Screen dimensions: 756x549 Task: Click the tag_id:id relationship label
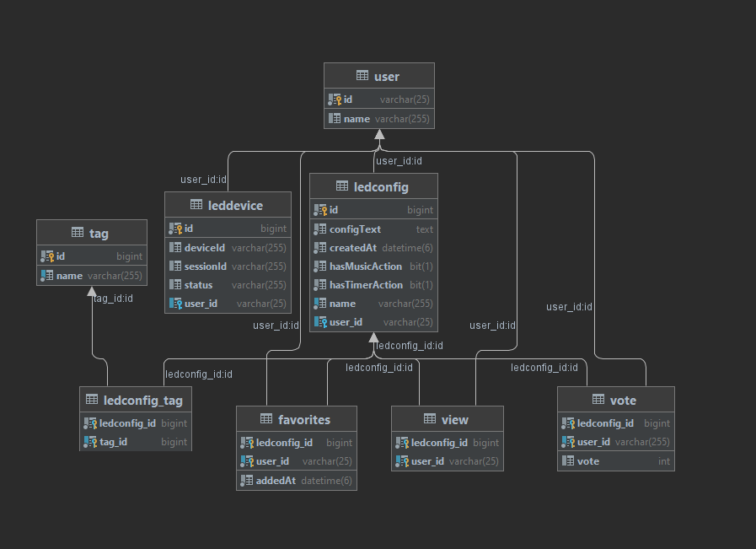coord(112,298)
